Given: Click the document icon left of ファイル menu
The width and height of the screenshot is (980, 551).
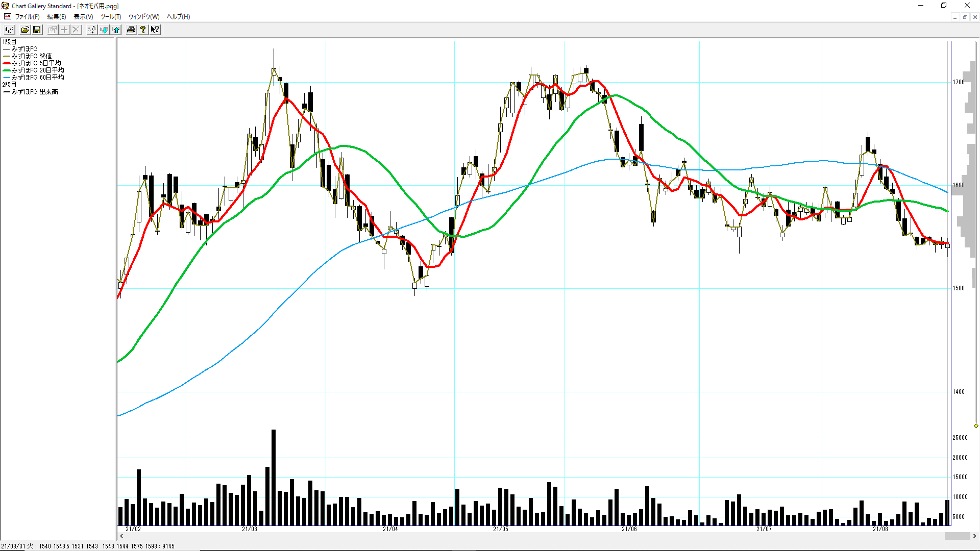Looking at the screenshot, I should (x=7, y=17).
